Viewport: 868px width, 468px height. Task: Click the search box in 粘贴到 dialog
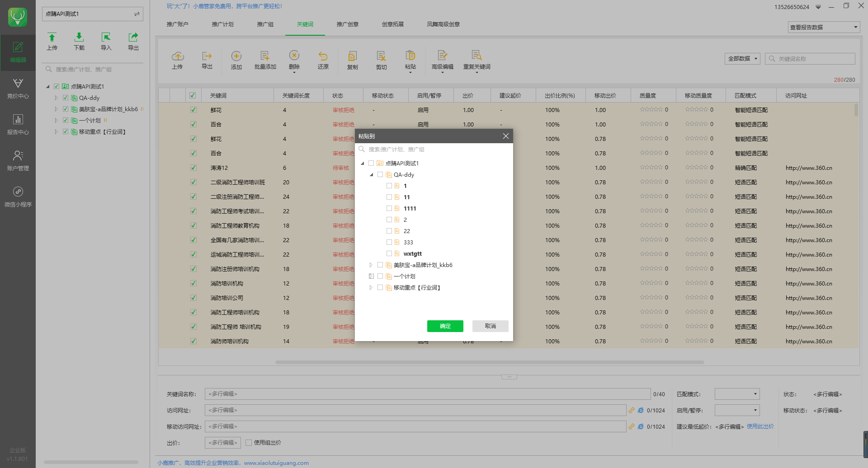pos(434,150)
